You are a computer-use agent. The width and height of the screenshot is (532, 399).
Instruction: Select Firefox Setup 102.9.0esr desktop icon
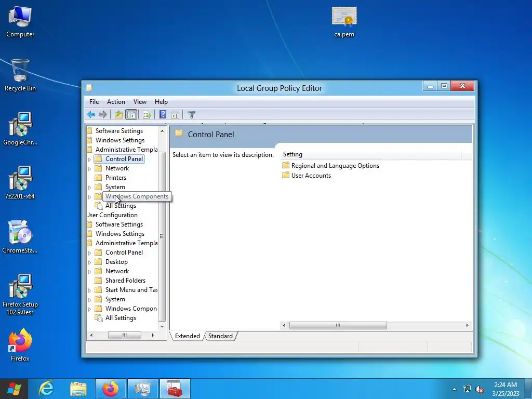pos(20,295)
